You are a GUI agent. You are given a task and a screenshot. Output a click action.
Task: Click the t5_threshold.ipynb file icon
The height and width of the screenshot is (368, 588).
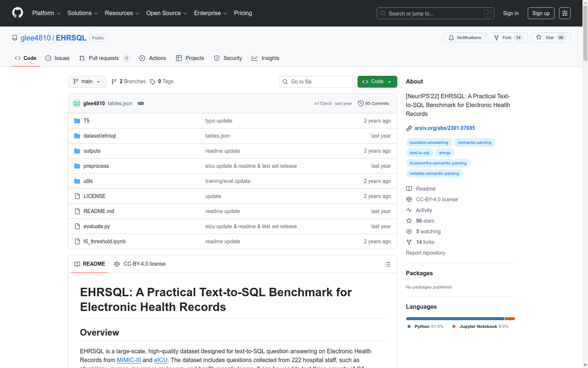(77, 241)
